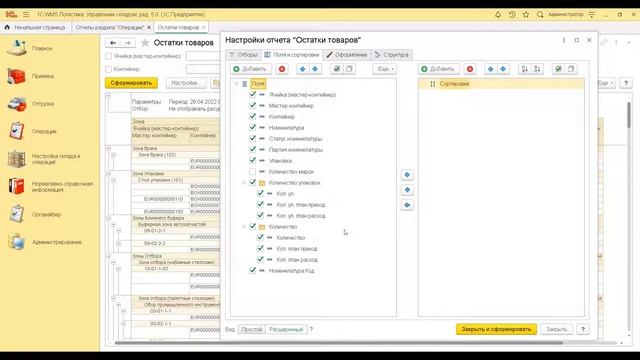This screenshot has height=360, width=640.
Task: Uncheck Статус номенклатуры field checkbox
Action: [x=252, y=138]
